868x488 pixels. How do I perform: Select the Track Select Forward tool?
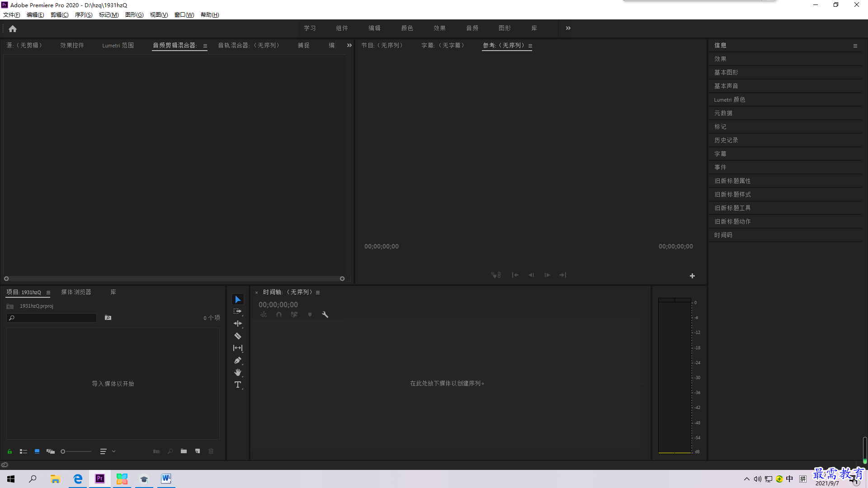pos(238,312)
